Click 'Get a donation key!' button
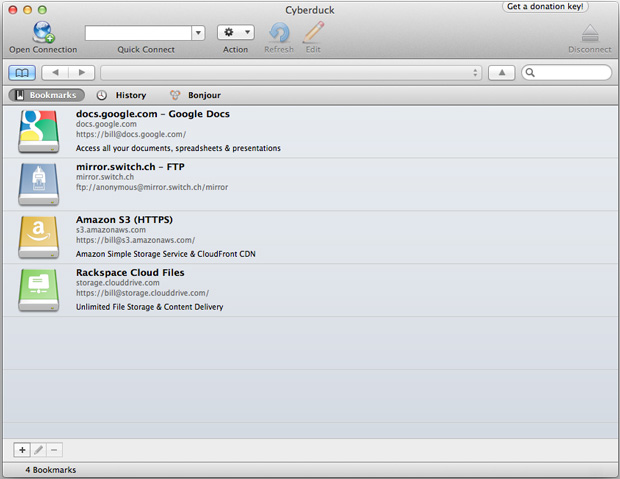 (545, 6)
